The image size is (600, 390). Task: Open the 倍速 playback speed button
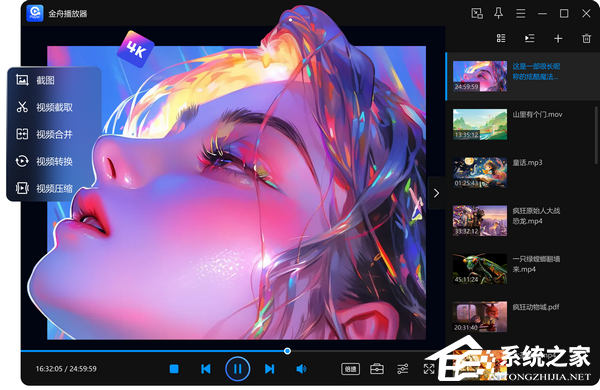350,369
